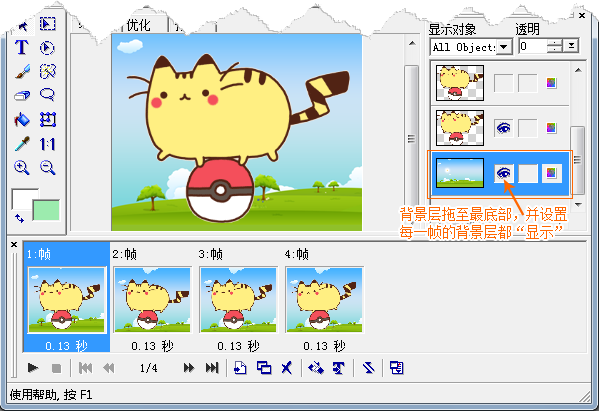
Task: Show the top cat layer visibility box
Action: coord(503,83)
